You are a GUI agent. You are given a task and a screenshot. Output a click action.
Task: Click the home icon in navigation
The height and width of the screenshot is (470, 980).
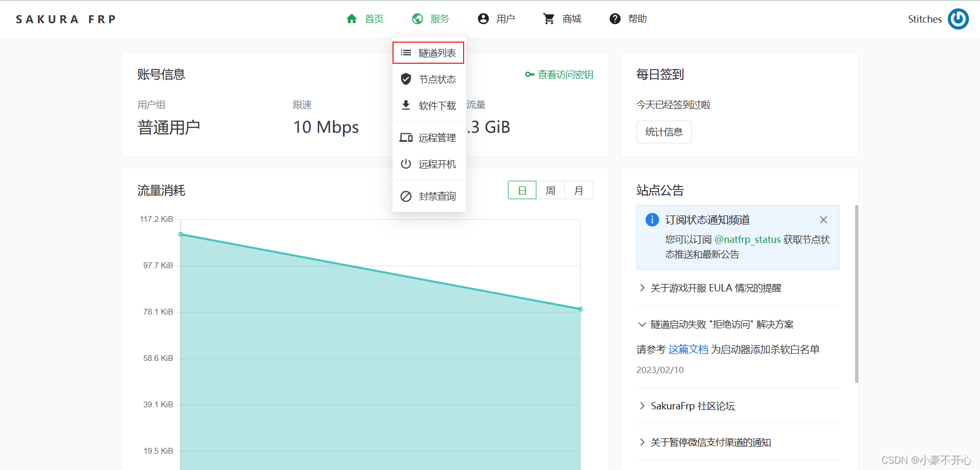351,19
